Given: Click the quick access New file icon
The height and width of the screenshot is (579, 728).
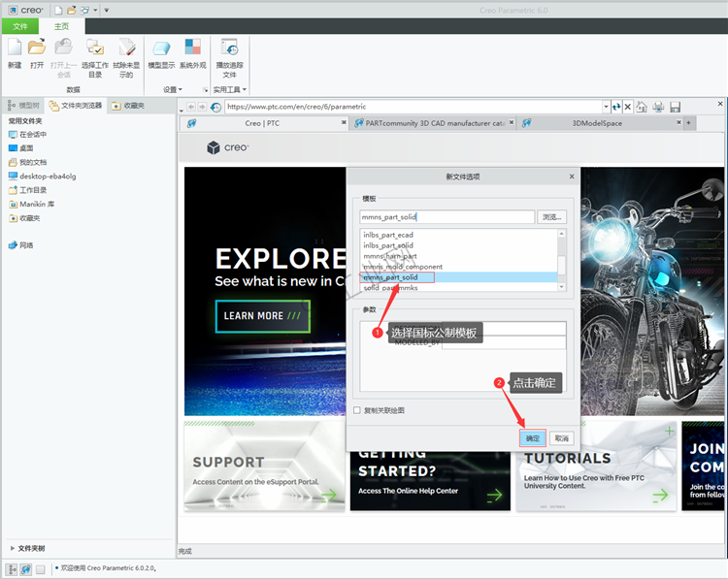Looking at the screenshot, I should coord(58,11).
